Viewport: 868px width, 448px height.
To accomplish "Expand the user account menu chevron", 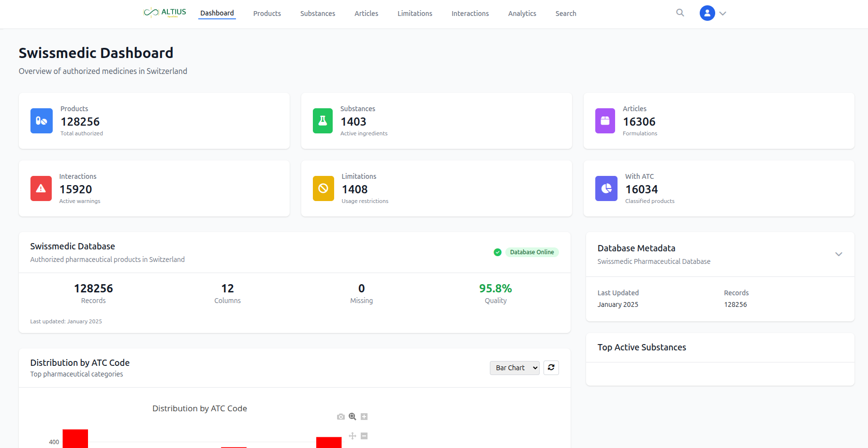I will (x=723, y=14).
